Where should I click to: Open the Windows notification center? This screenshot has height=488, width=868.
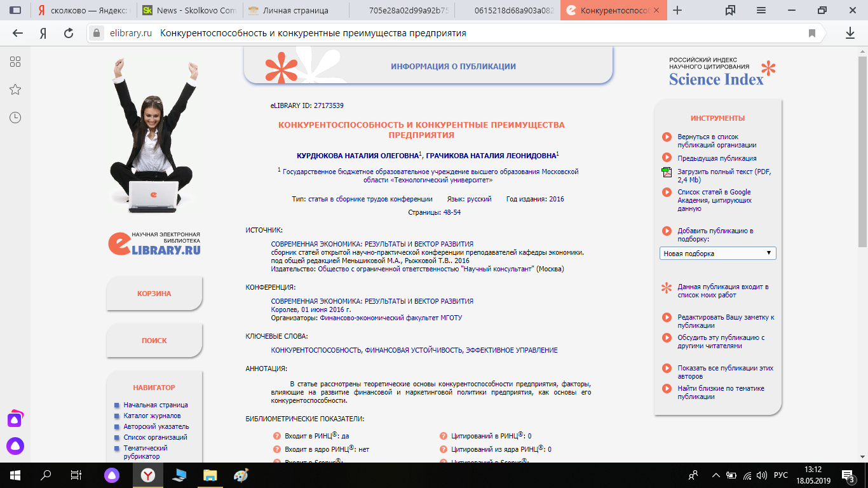click(848, 475)
